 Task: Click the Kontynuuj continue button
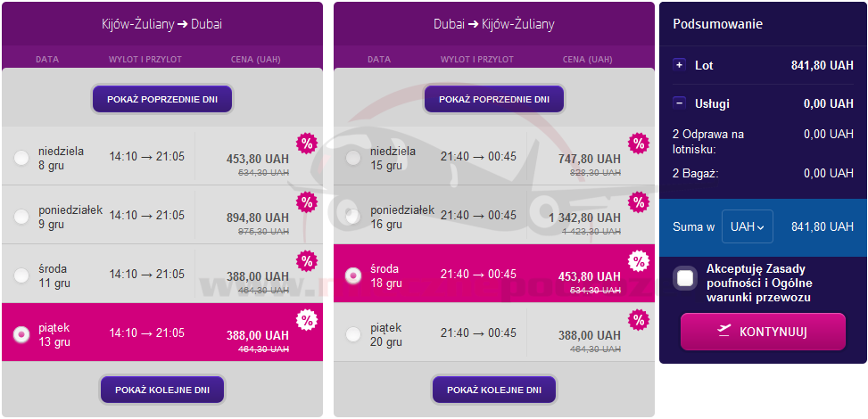point(763,332)
